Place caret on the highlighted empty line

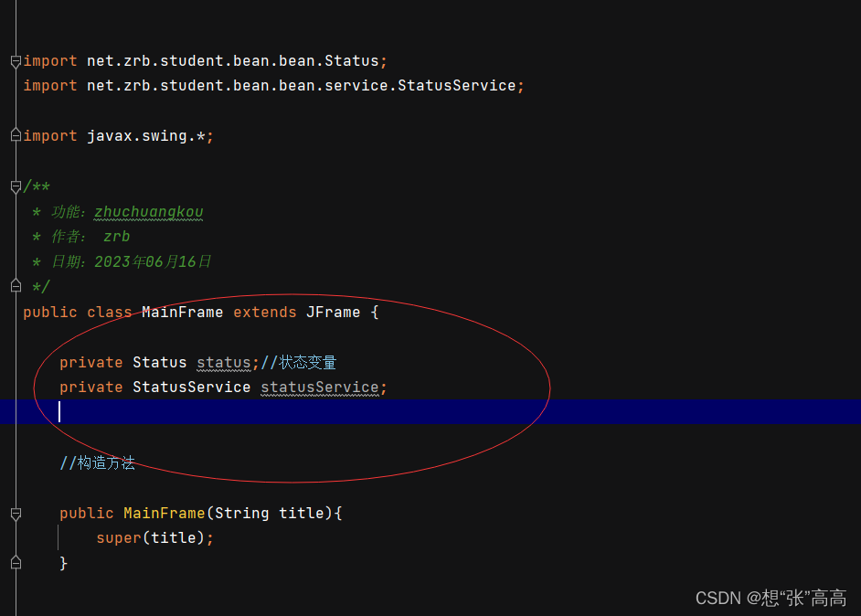click(430, 412)
